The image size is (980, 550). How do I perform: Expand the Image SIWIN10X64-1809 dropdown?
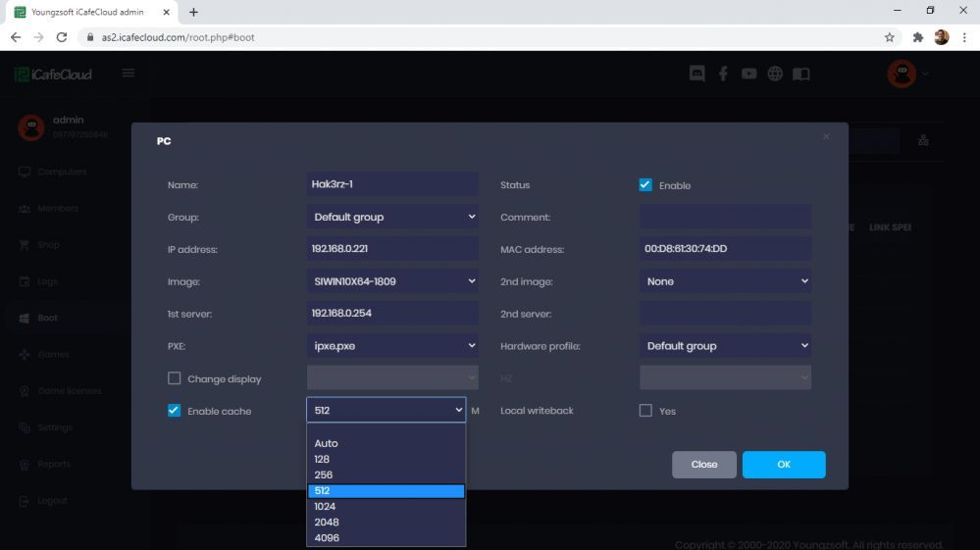tap(392, 281)
